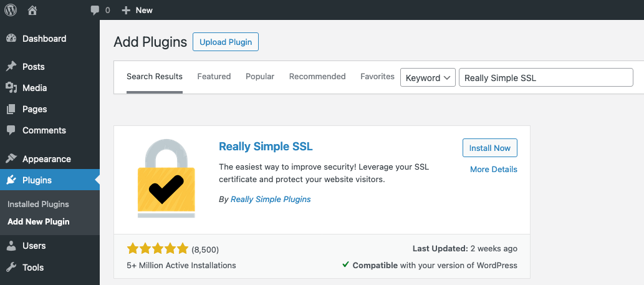Click the Compatible with your version text

[435, 265]
